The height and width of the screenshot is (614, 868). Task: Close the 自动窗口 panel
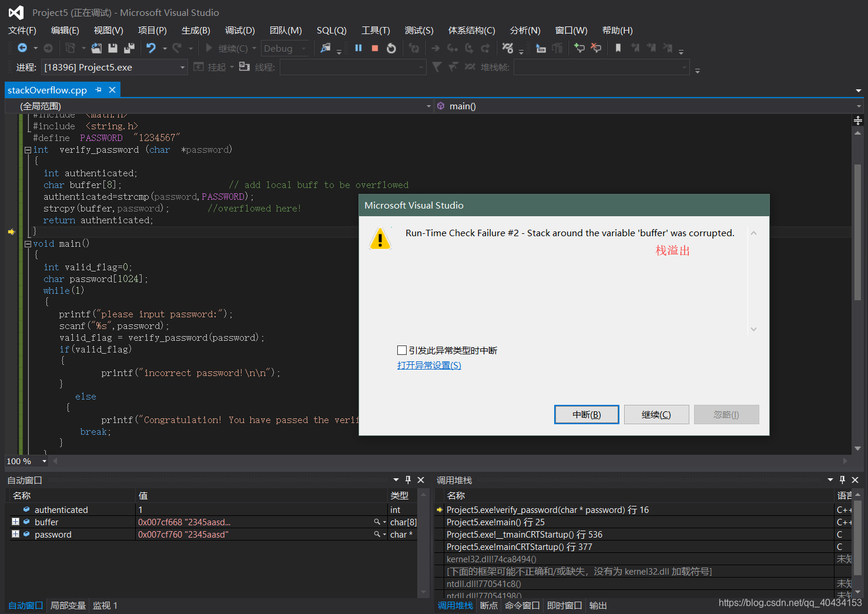[x=421, y=480]
